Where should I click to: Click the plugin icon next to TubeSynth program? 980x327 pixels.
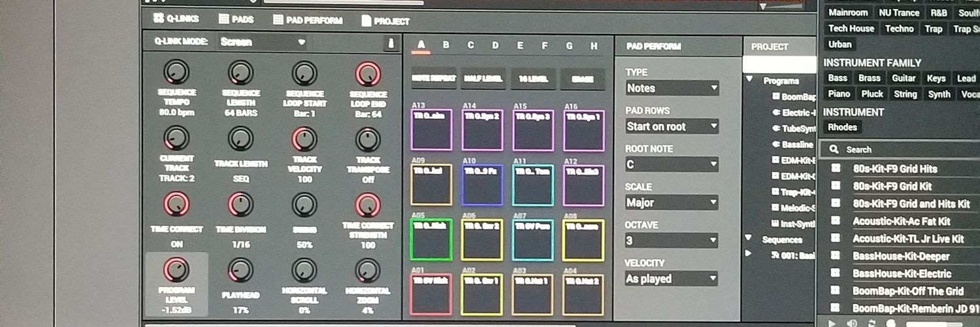point(776,129)
